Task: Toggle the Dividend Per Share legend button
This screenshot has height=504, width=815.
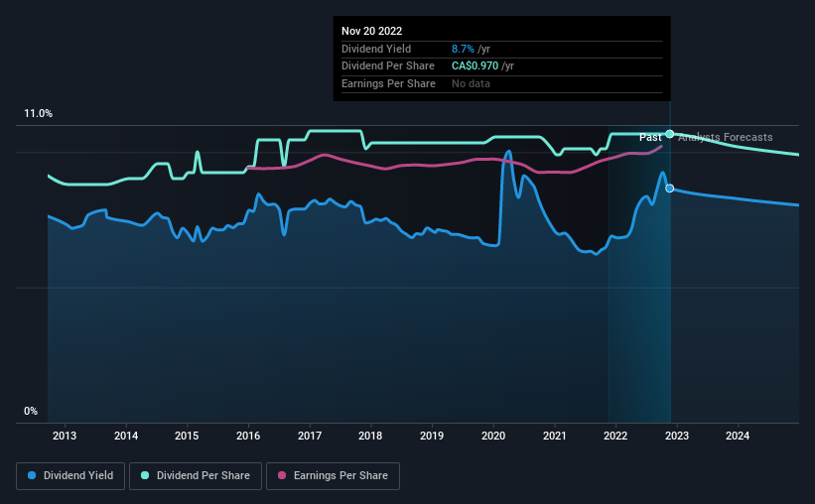Action: tap(196, 476)
